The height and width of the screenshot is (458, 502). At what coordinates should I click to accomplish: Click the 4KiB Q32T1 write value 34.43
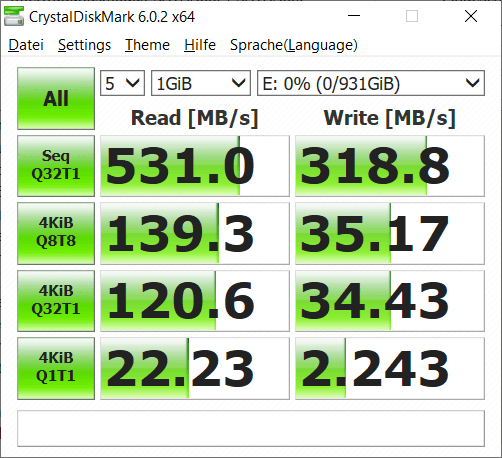[390, 301]
